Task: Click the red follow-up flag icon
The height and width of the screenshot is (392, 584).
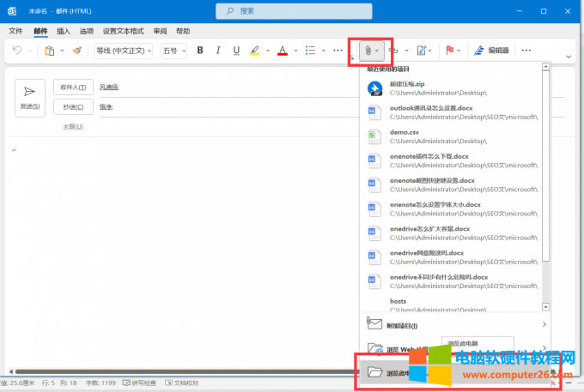Action: (448, 51)
